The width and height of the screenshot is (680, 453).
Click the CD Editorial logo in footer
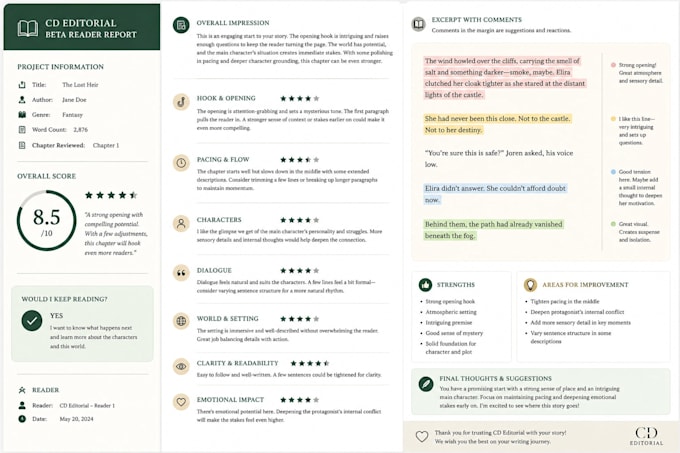coord(646,436)
